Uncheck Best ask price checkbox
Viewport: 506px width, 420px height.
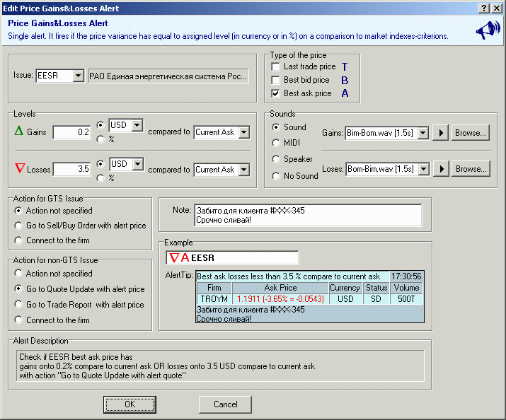tap(276, 93)
